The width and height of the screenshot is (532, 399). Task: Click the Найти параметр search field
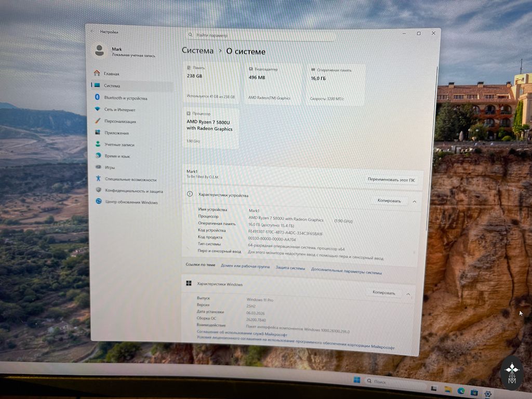coord(260,35)
